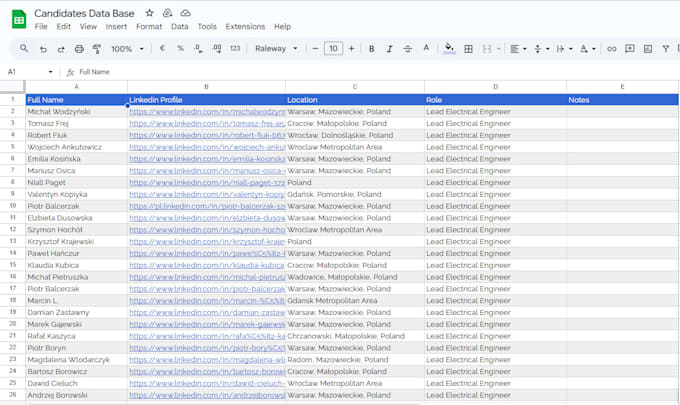This screenshot has width=680, height=405.
Task: Click the font size 10 field
Action: click(333, 49)
